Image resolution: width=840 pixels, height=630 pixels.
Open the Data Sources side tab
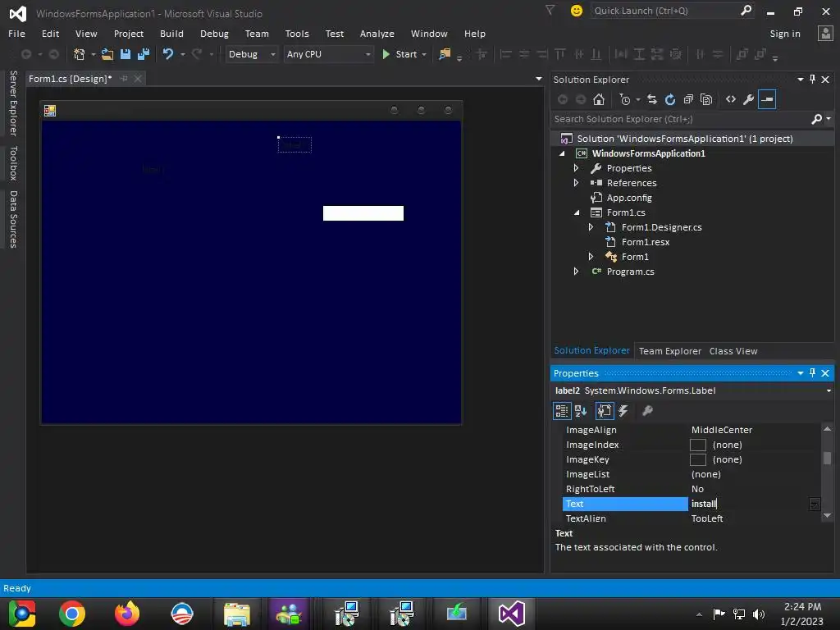click(13, 219)
